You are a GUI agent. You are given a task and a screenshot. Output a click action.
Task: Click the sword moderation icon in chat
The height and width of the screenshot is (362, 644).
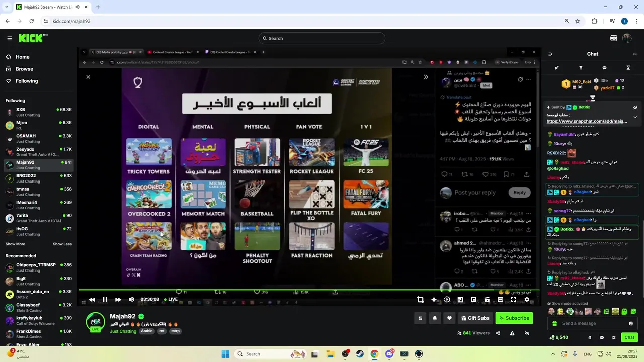(x=557, y=68)
